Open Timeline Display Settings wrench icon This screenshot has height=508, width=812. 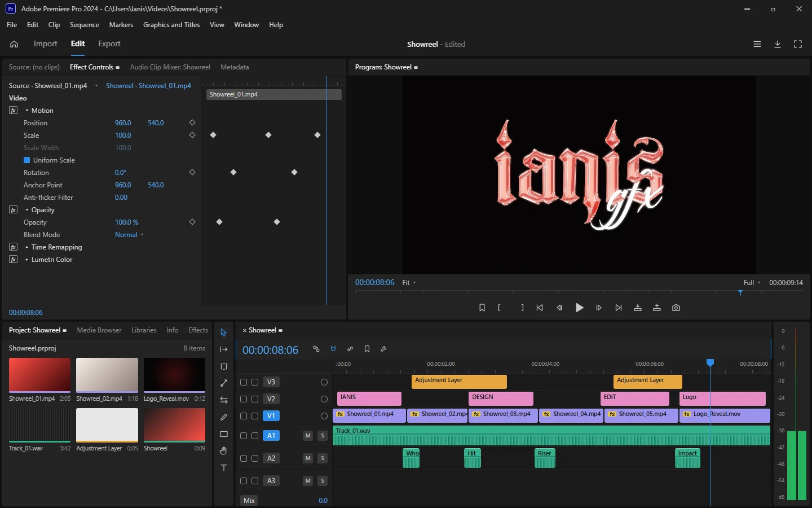click(x=384, y=349)
